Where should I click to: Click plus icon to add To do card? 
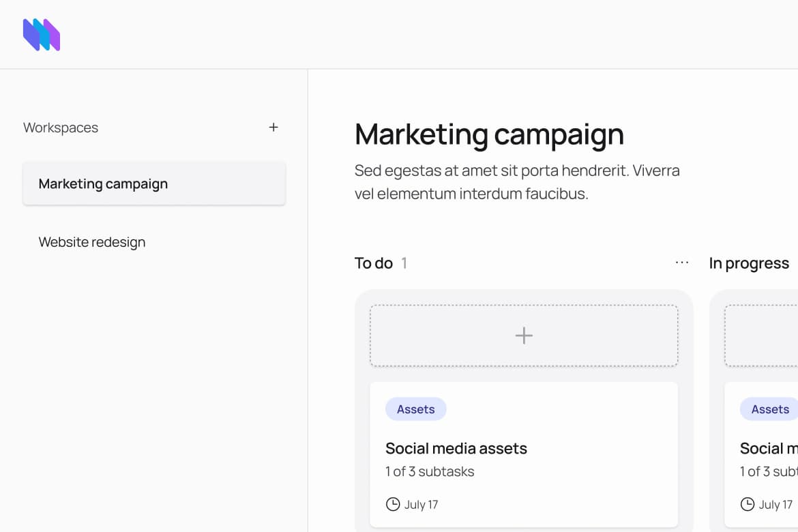(x=524, y=336)
